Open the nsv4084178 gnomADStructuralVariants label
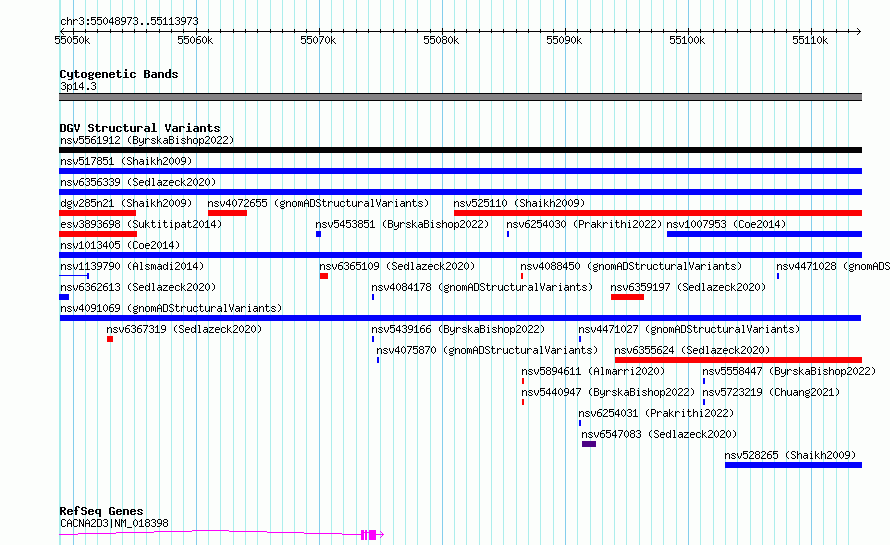Viewport: 890px width, 545px height. coord(482,287)
